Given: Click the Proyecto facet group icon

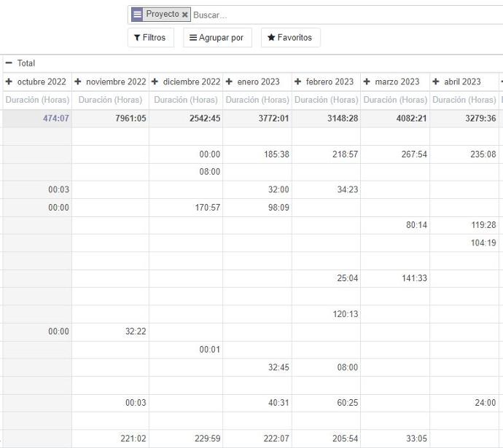Looking at the screenshot, I should coord(137,15).
